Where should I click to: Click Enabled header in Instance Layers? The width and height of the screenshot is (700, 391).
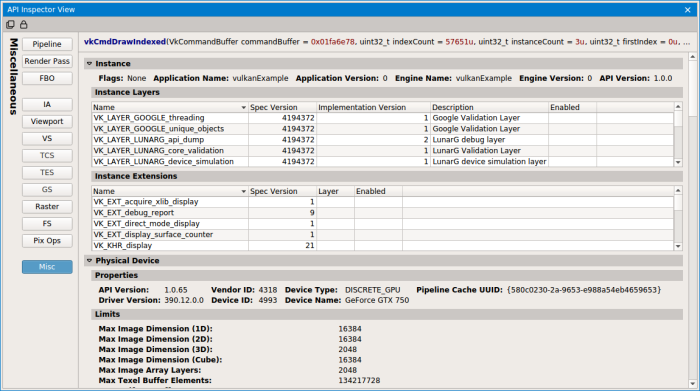pos(572,107)
